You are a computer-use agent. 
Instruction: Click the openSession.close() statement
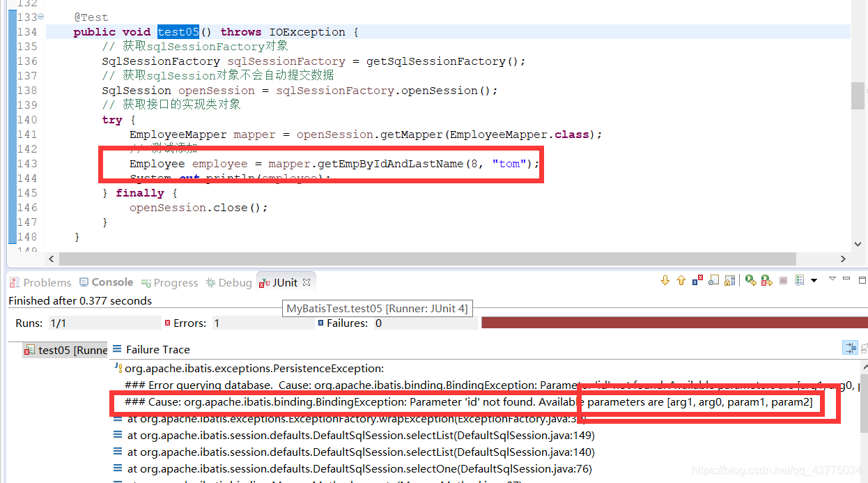pos(199,208)
